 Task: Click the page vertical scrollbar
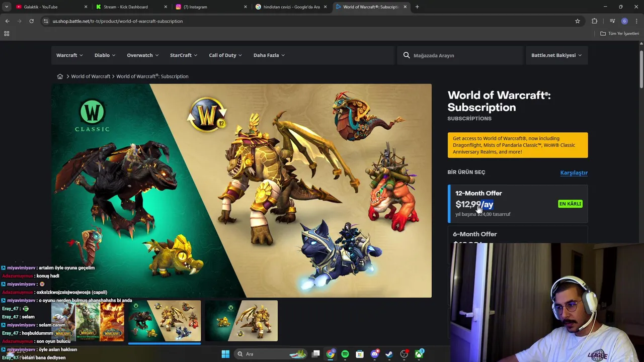pyautogui.click(x=641, y=70)
